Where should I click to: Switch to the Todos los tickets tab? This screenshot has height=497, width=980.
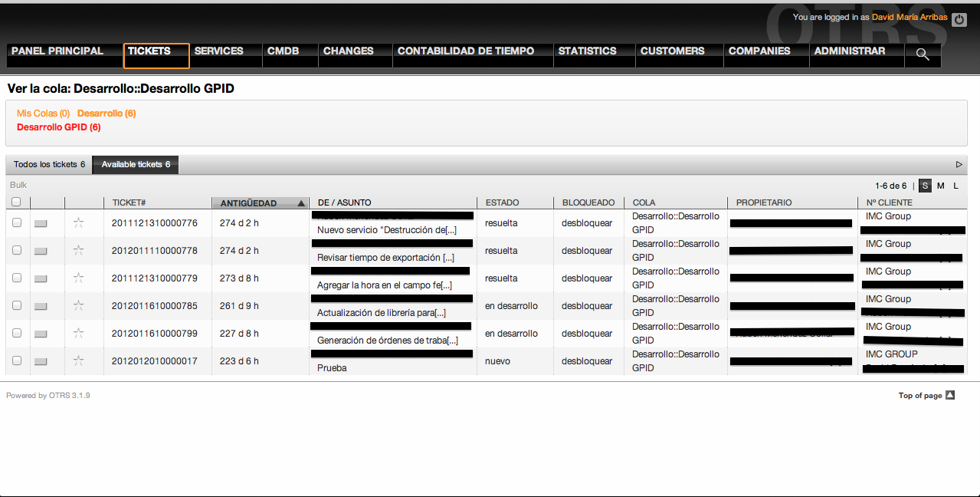click(x=48, y=164)
